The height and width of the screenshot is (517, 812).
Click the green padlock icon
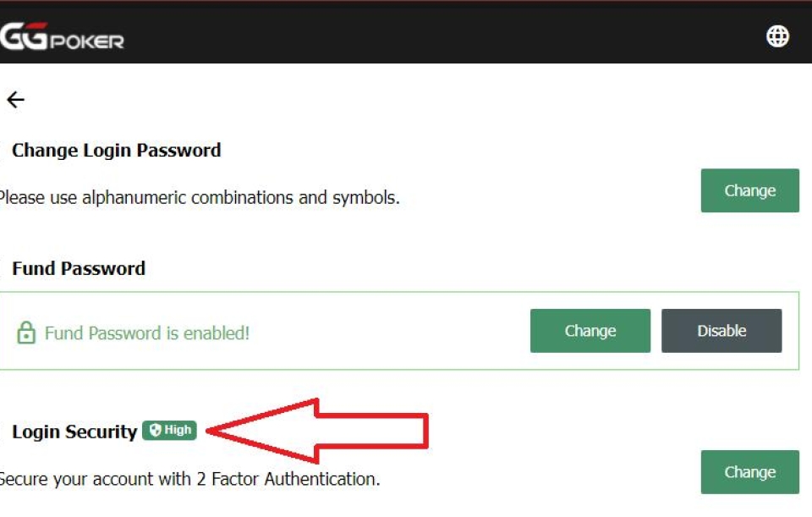click(26, 333)
